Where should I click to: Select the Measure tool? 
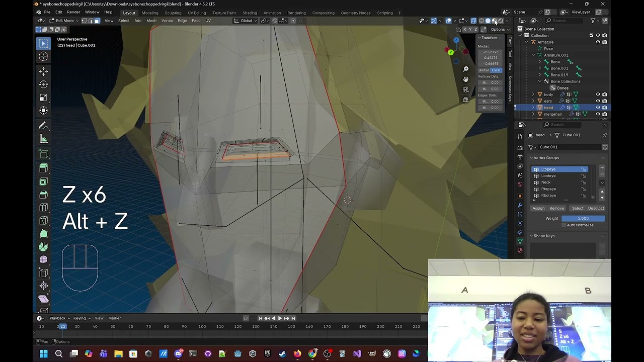[44, 139]
